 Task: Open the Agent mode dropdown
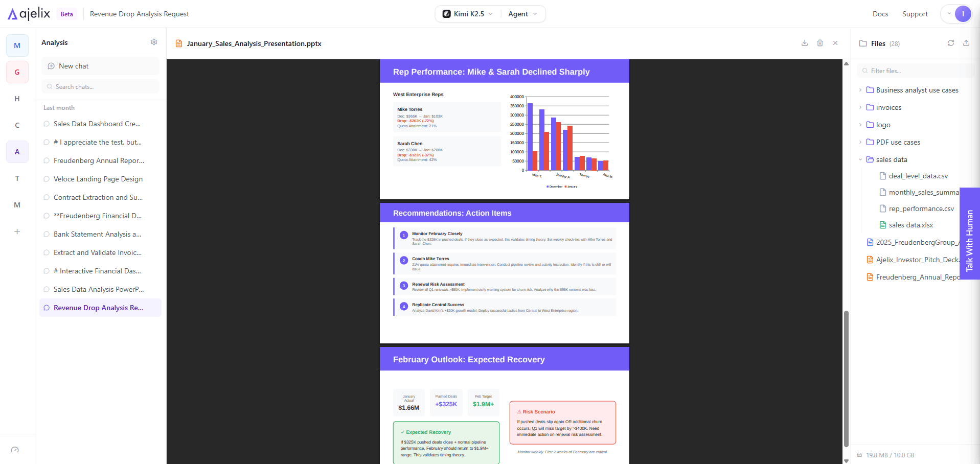pyautogui.click(x=522, y=14)
